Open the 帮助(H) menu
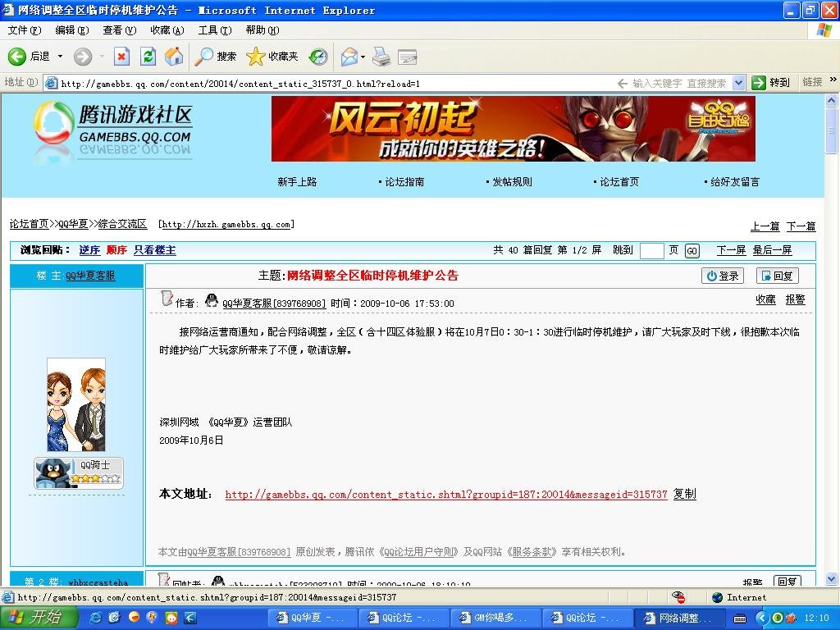This screenshot has height=630, width=840. coord(262,30)
